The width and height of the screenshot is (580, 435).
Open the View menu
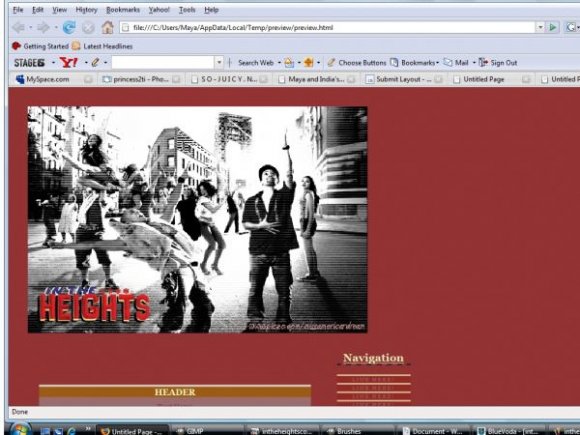[59, 10]
